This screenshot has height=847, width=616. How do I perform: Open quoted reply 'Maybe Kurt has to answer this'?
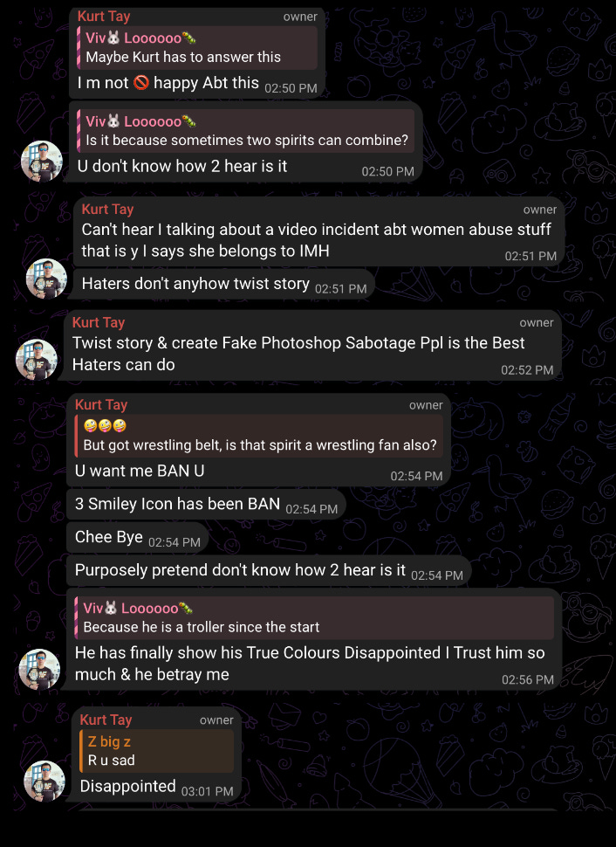pos(197,47)
